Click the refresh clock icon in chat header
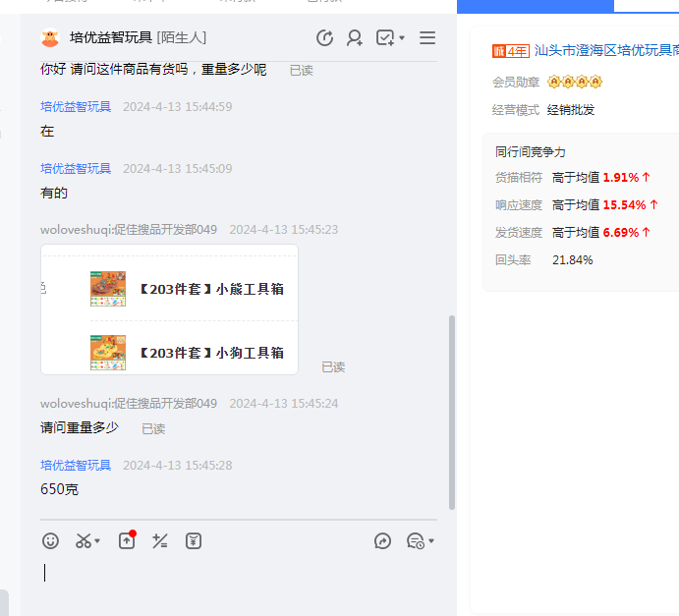Viewport: 679px width, 616px height. point(324,38)
